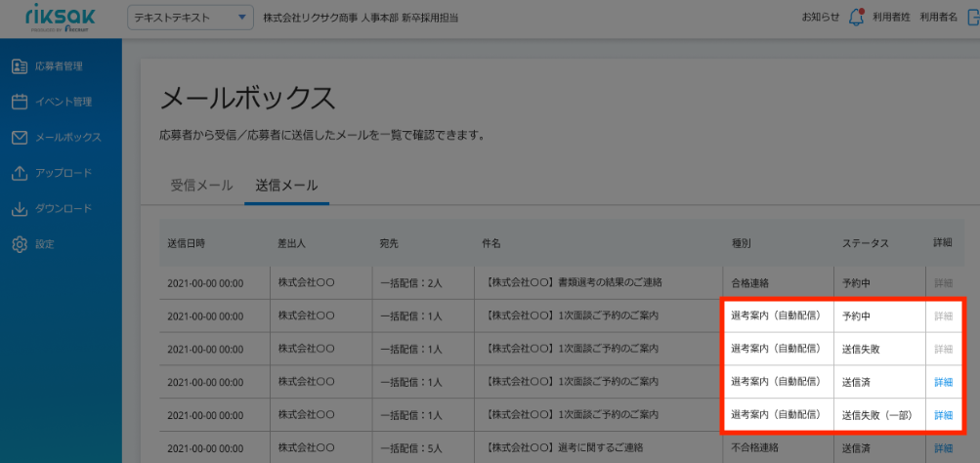Screen dimensions: 980x463
Task: Click the 種別 column header
Action: click(742, 243)
